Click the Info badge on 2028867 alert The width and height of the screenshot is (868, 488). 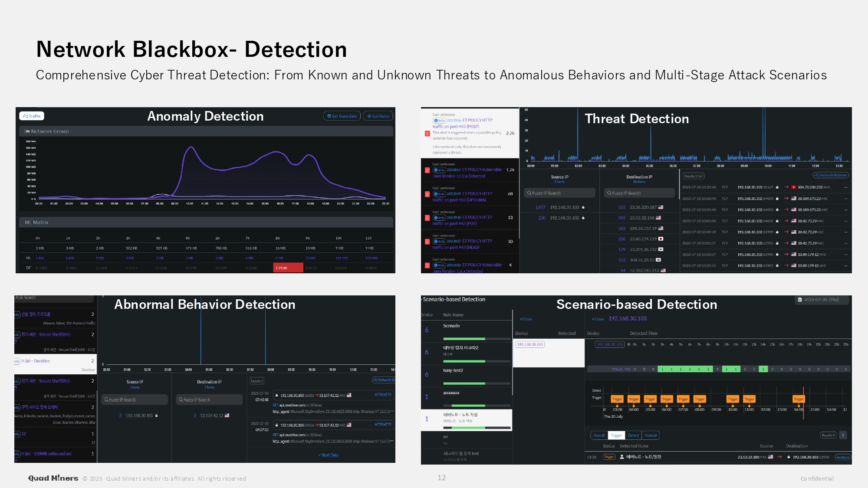pos(439,170)
